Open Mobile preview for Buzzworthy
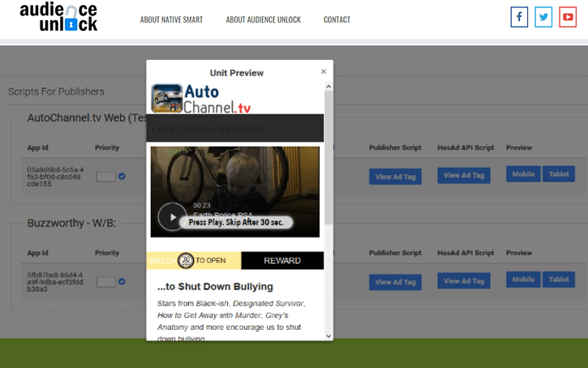 click(523, 280)
